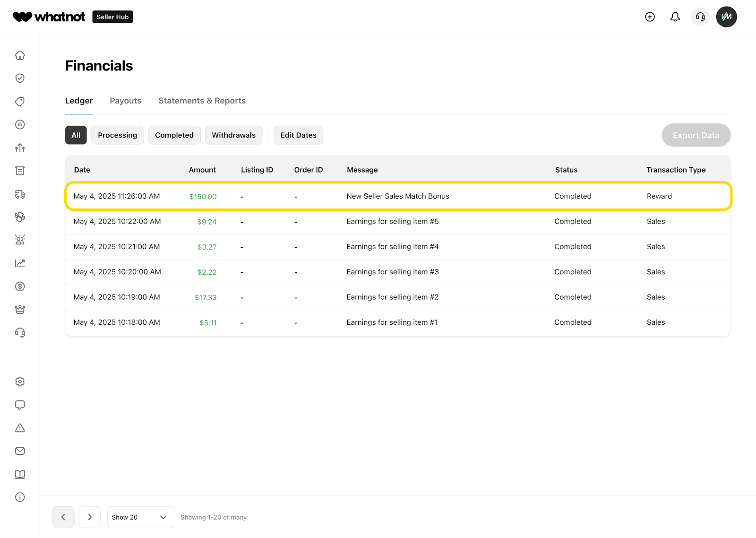
Task: Open the envelope mail sidebar icon
Action: 20,451
